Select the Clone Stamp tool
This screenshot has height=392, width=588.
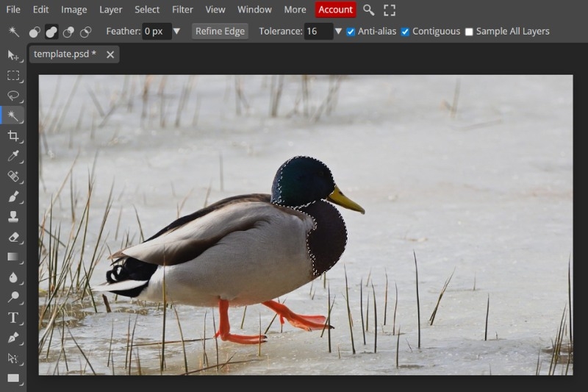[13, 216]
